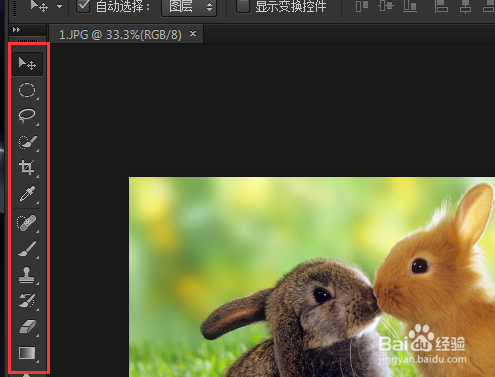Select the Quick Selection brush tool

[x=27, y=142]
